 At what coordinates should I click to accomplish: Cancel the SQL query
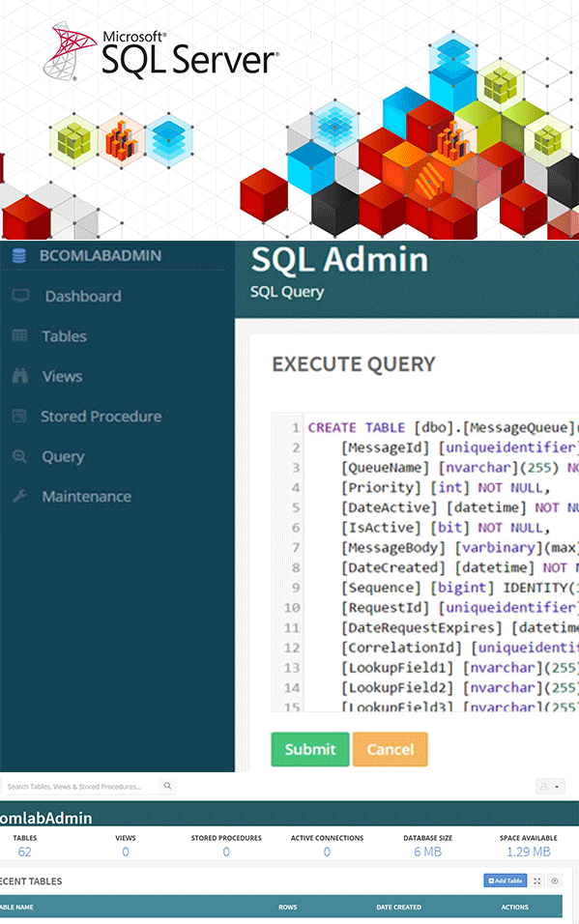pyautogui.click(x=391, y=749)
